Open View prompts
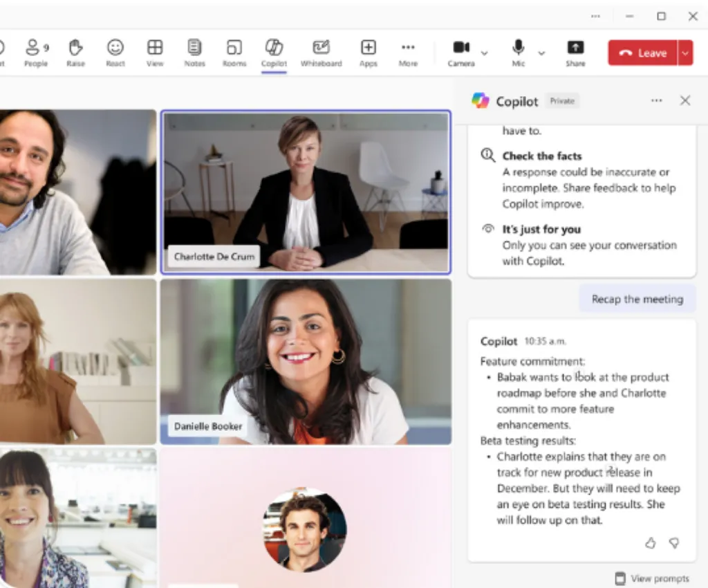 coord(653,578)
